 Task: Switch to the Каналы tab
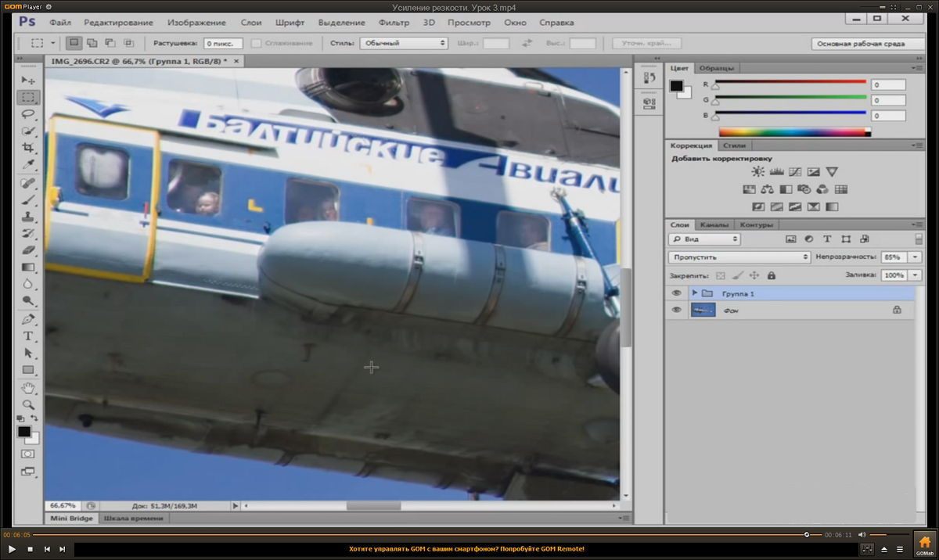(x=713, y=225)
